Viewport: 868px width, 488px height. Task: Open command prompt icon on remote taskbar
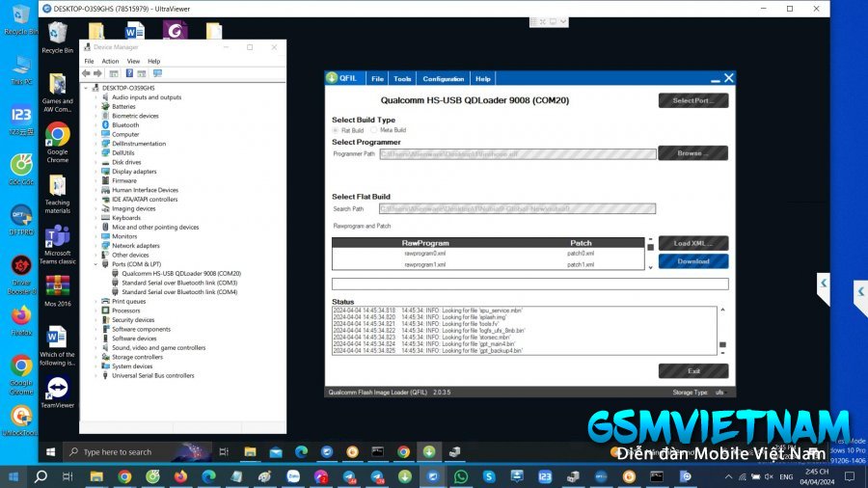point(377,452)
